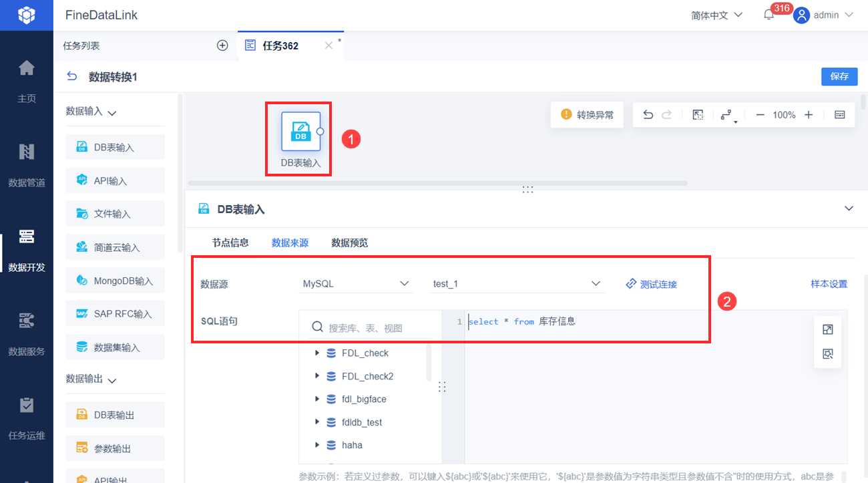Click the SQL preview icon below expand

click(x=828, y=354)
